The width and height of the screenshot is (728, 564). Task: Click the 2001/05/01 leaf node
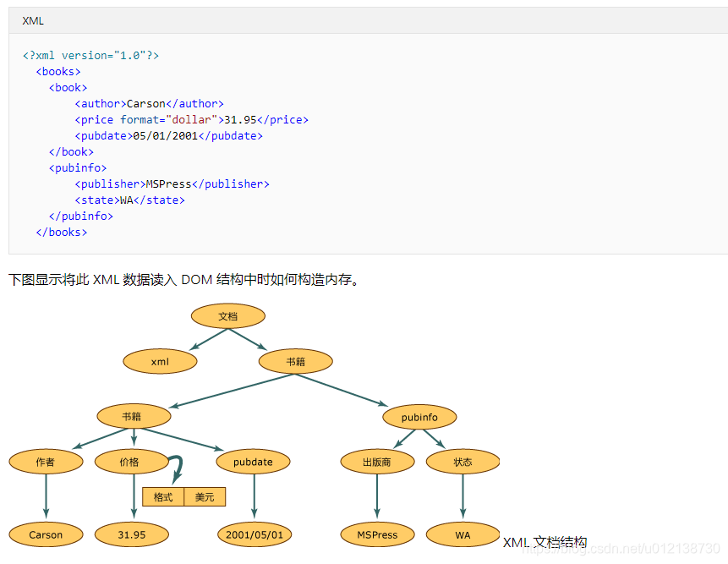[255, 534]
